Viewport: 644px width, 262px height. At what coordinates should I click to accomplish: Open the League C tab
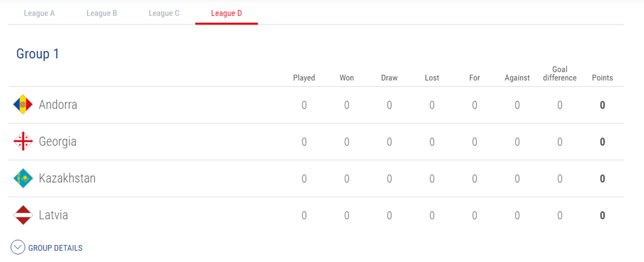tap(164, 13)
